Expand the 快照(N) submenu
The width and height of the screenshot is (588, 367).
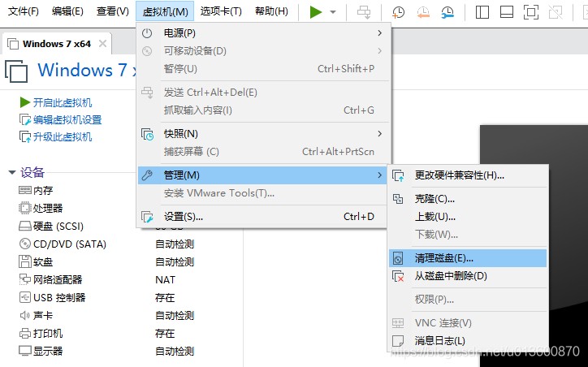263,134
